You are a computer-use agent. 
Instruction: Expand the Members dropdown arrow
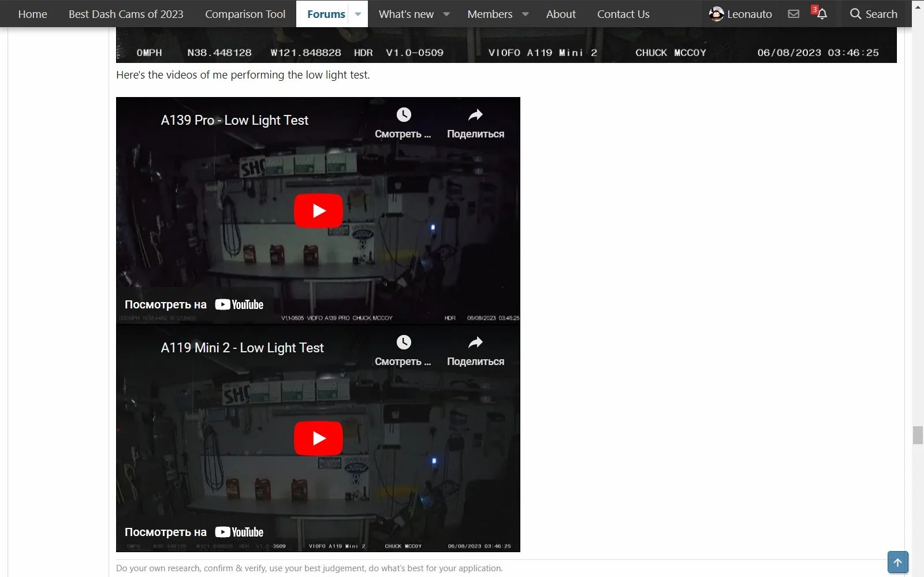[526, 14]
